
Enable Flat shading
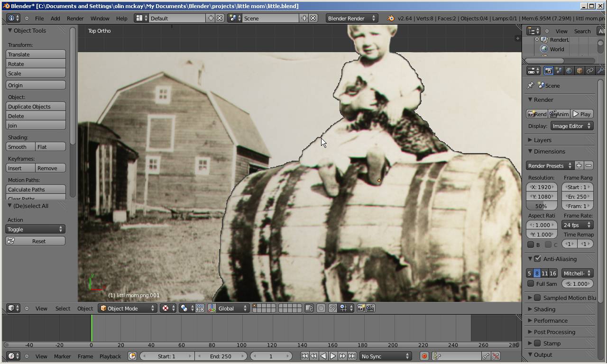51,146
